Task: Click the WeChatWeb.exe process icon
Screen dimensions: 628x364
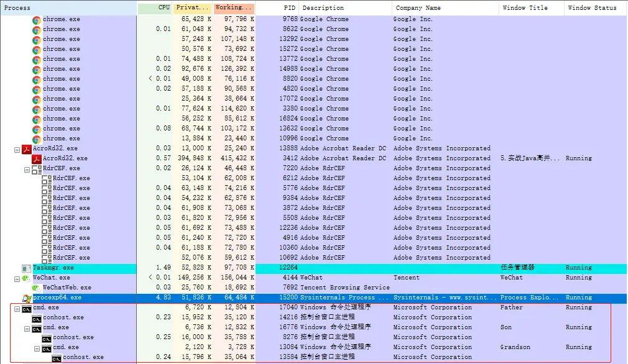Action: click(x=37, y=288)
